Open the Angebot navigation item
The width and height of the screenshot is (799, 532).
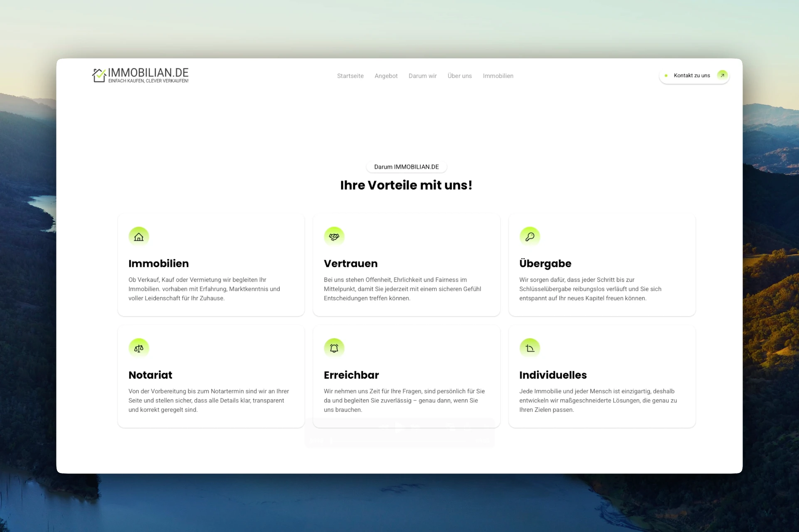[386, 76]
